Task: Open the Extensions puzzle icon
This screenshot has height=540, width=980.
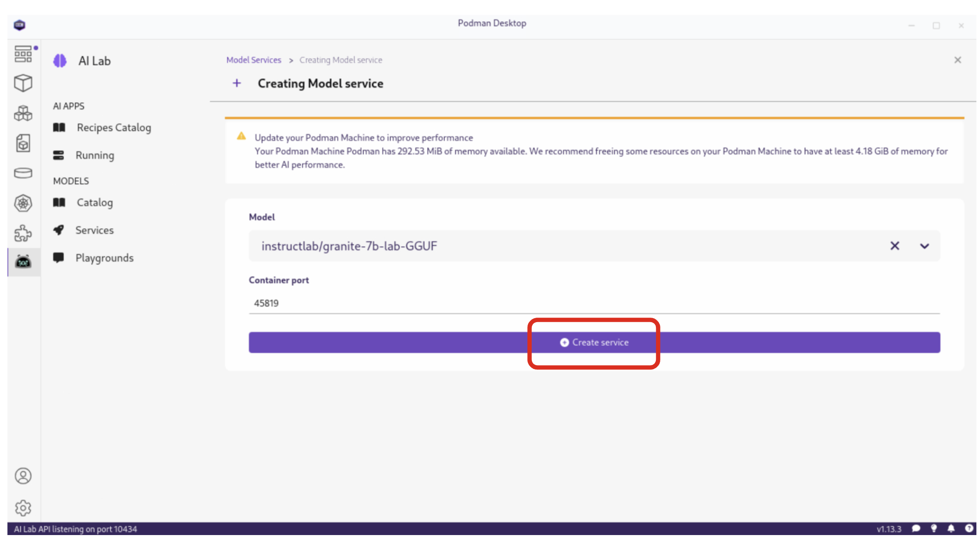Action: point(23,233)
